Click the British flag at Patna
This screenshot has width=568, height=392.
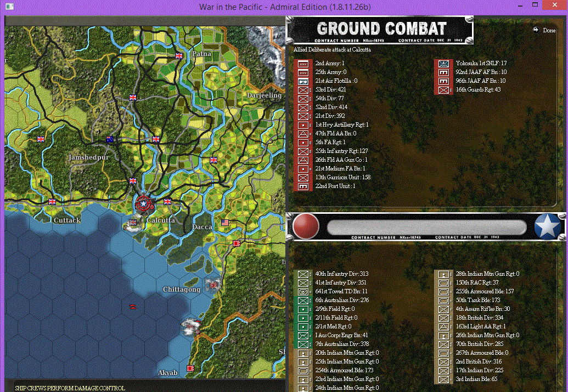click(179, 56)
